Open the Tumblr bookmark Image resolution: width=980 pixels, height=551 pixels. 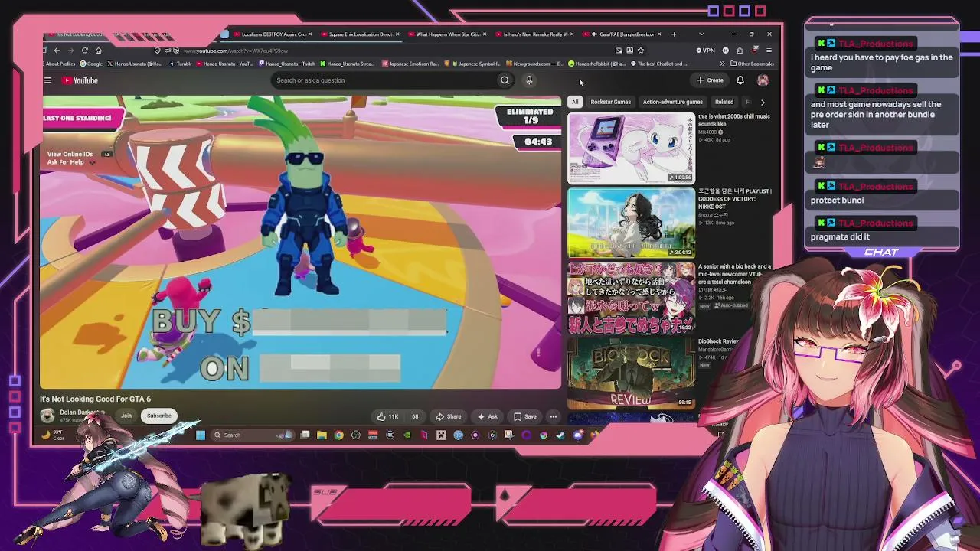[x=181, y=64]
